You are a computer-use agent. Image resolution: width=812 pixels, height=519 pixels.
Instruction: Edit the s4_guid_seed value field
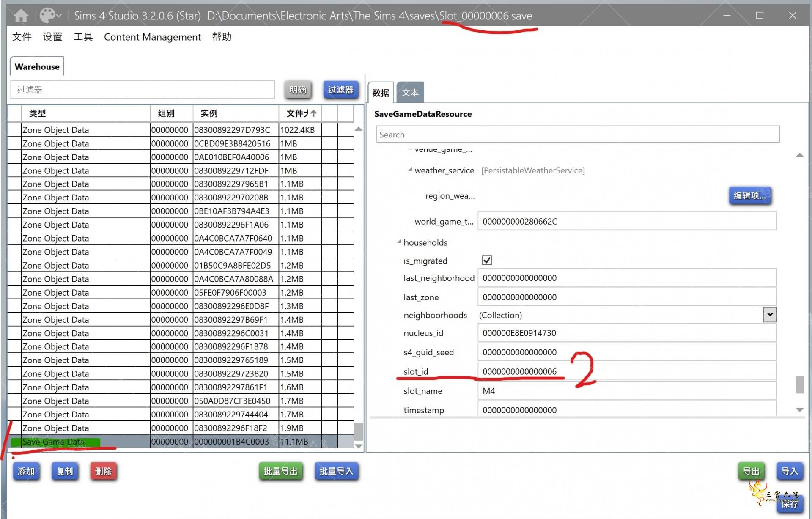click(627, 352)
